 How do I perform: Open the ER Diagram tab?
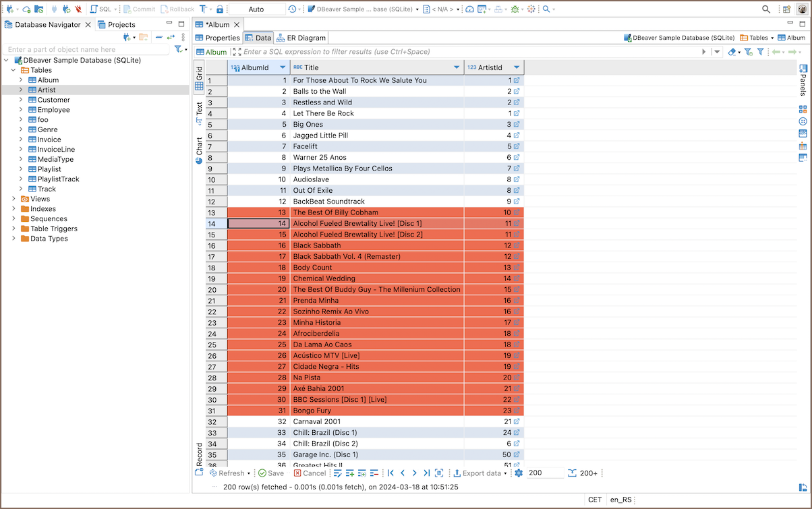tap(301, 38)
